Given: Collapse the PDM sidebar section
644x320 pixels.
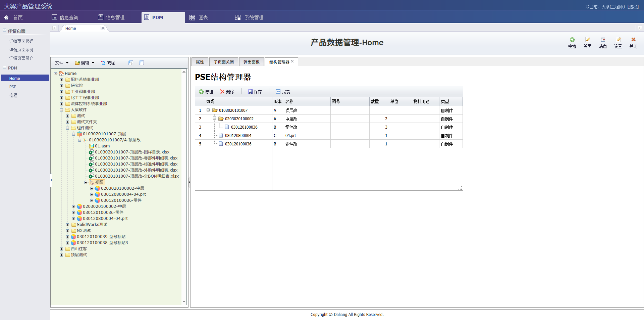Looking at the screenshot, I should 5,67.
